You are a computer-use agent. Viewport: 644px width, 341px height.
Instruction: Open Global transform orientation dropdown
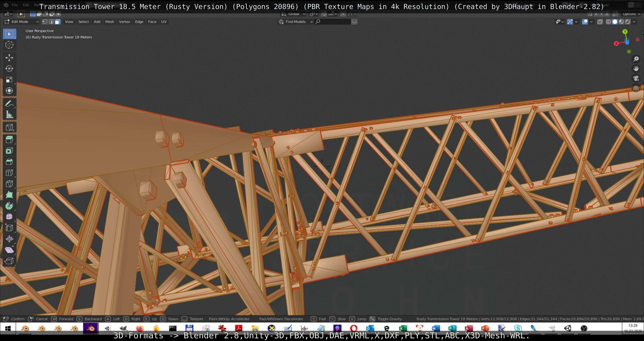coord(294,14)
